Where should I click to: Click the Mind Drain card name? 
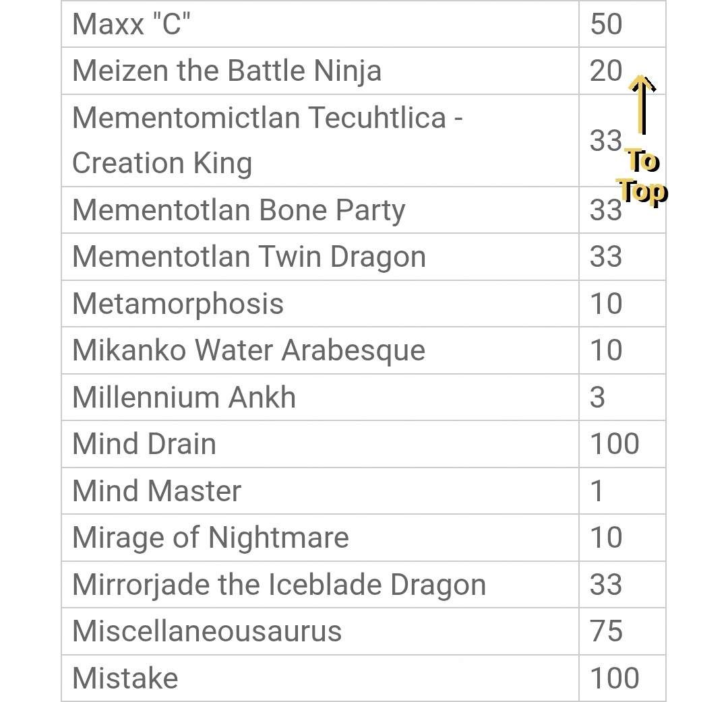[144, 444]
